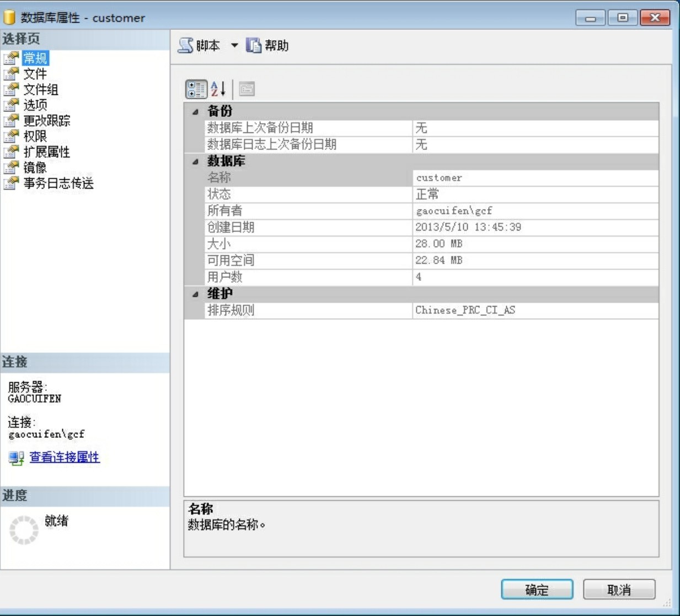Screen dimensions: 680x616
Task: Click the 正常 status value
Action: 427,194
